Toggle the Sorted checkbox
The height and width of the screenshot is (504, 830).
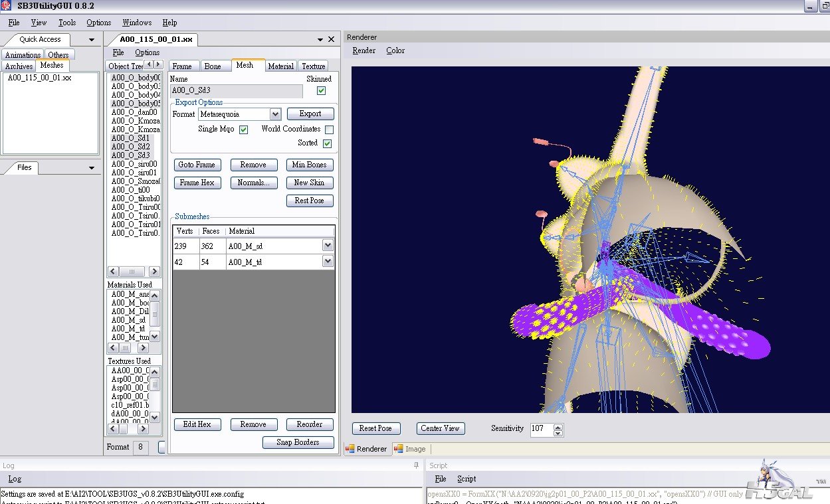click(x=327, y=143)
